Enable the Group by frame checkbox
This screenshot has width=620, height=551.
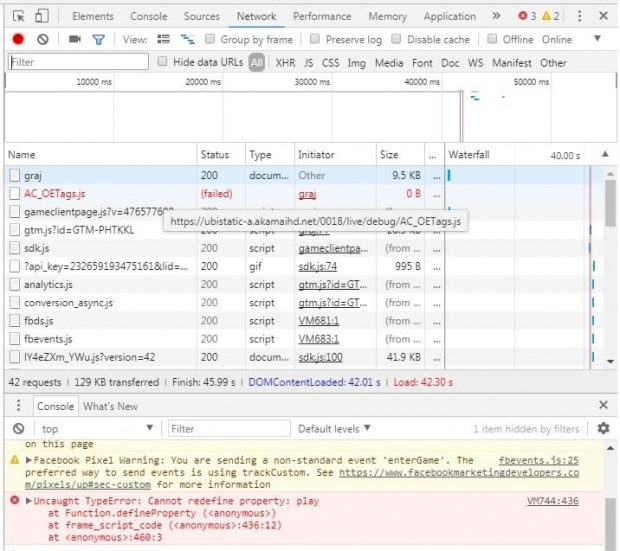click(210, 39)
